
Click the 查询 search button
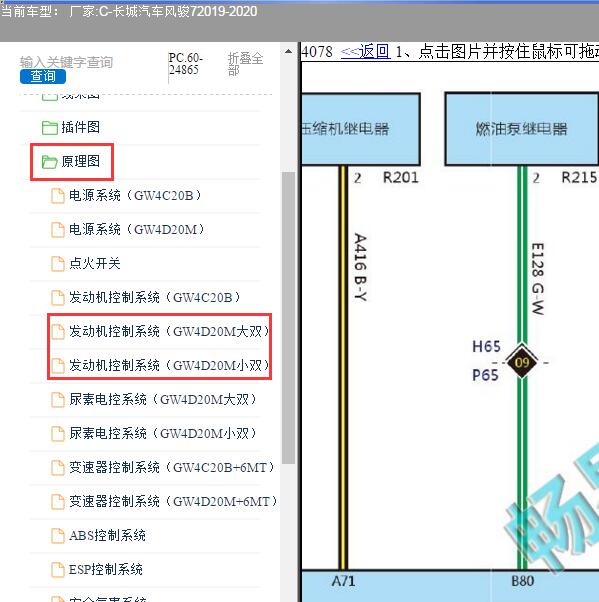43,76
